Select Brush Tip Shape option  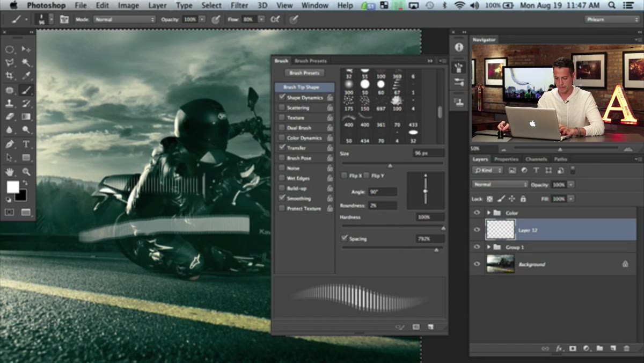(x=304, y=87)
